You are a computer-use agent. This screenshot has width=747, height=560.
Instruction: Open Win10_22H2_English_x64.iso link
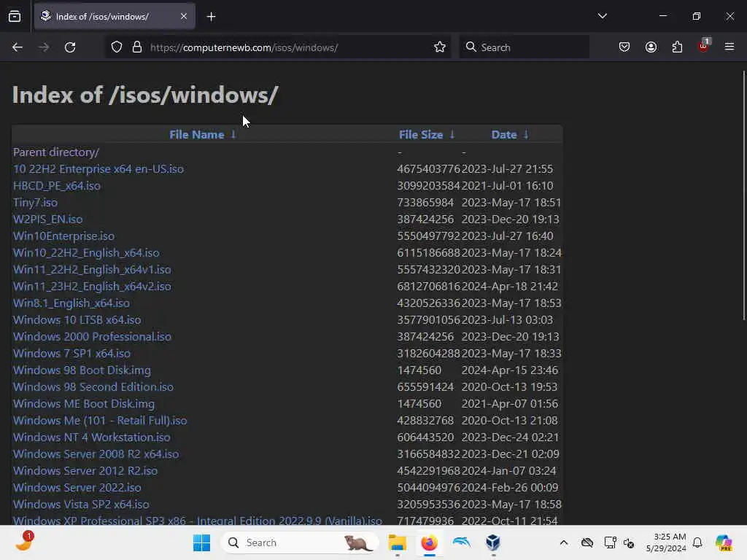click(86, 253)
